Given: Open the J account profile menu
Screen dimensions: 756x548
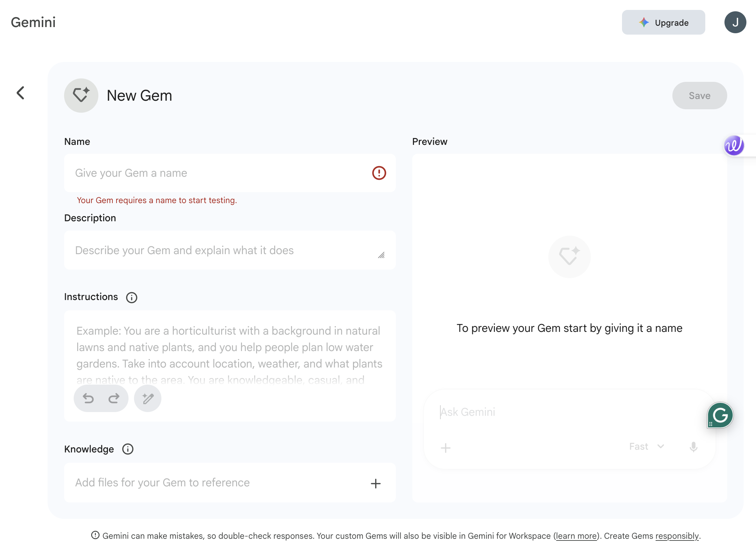Looking at the screenshot, I should pyautogui.click(x=735, y=23).
